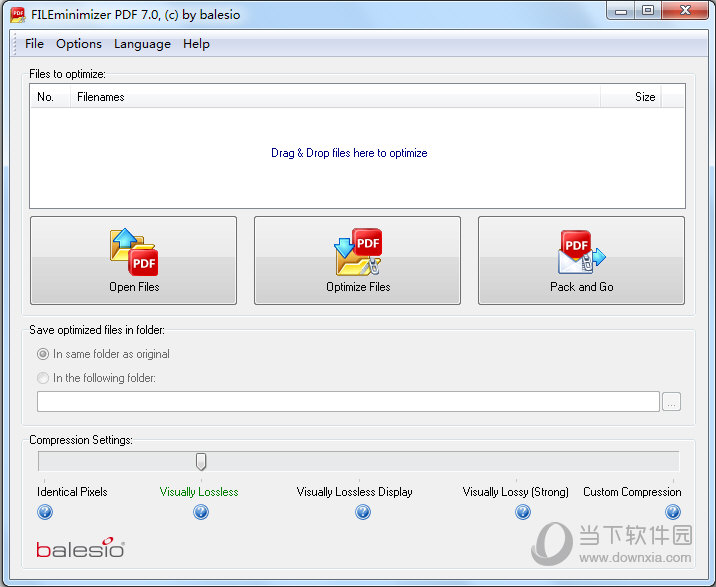This screenshot has width=716, height=587.
Task: Minimize the FILEminimizer window
Action: [x=621, y=11]
